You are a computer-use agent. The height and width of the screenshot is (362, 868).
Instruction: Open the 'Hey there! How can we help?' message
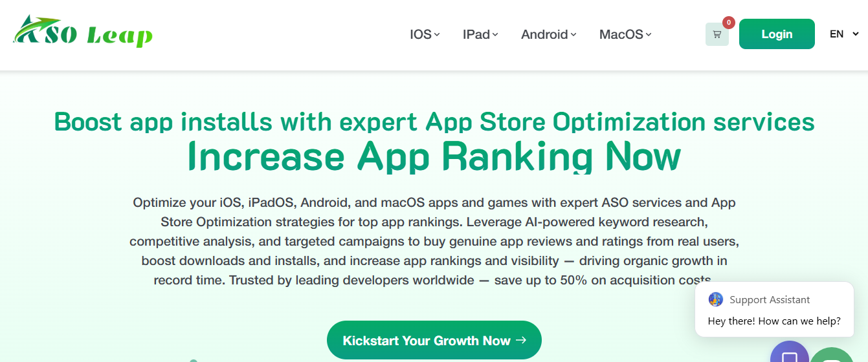[x=774, y=321]
